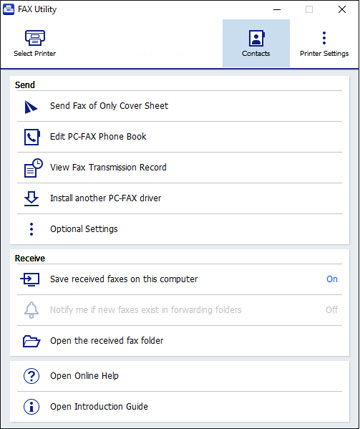Image resolution: width=360 pixels, height=429 pixels.
Task: Toggle the On status for saving faxes
Action: pos(332,279)
